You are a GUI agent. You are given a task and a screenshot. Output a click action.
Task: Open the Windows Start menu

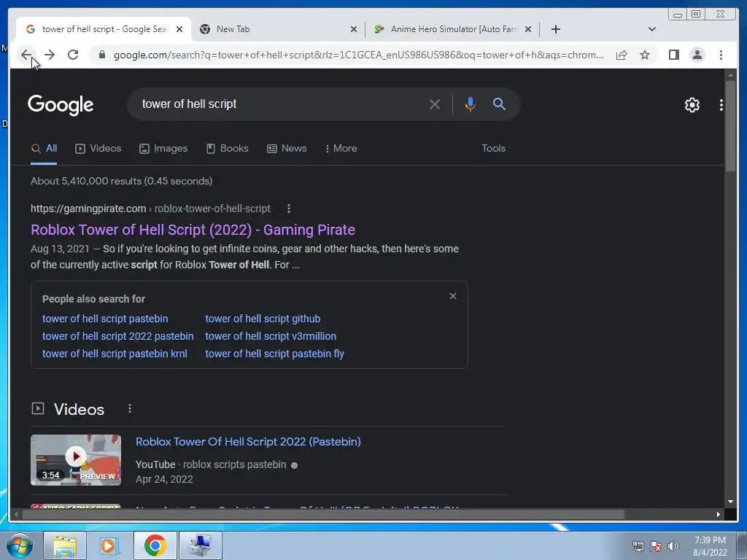tap(20, 545)
